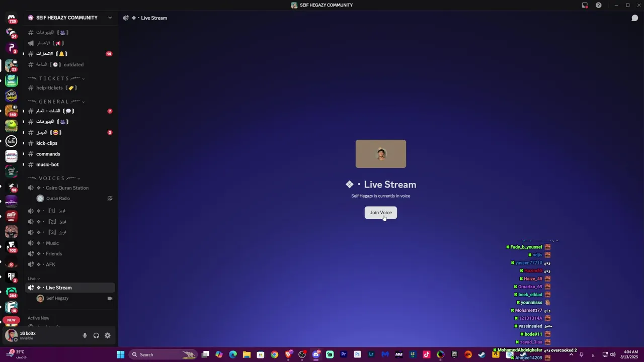Open the Discord app in taskbar
Screen dimensions: 644x362
[315, 354]
